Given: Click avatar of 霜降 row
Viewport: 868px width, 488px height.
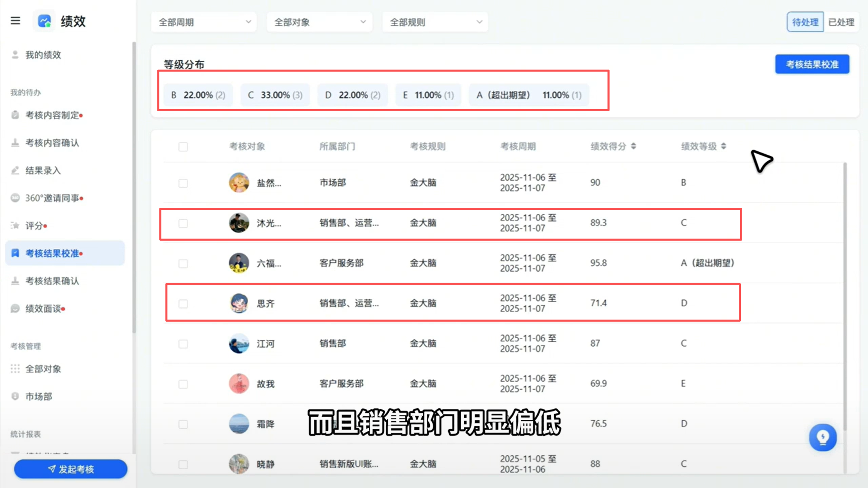Looking at the screenshot, I should coord(239,424).
